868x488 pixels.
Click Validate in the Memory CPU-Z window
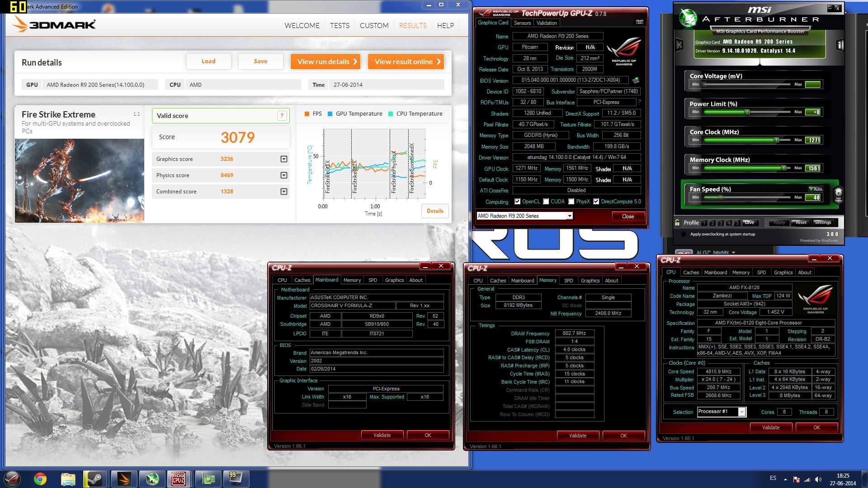tap(578, 436)
